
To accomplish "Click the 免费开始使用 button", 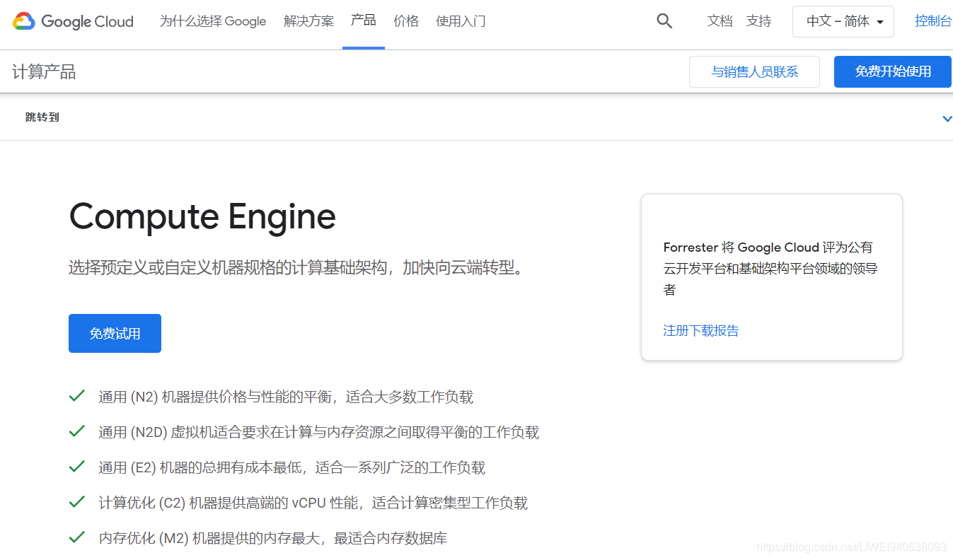I will click(x=892, y=71).
